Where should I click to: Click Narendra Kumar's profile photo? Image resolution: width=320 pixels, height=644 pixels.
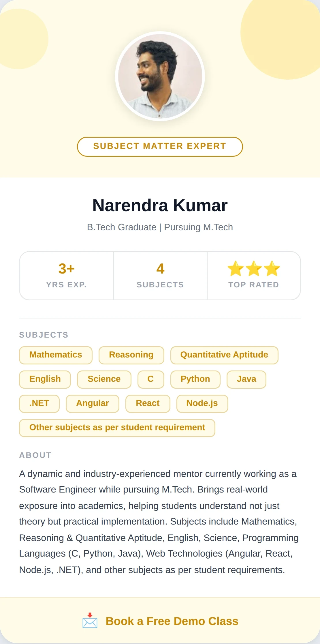(x=160, y=77)
